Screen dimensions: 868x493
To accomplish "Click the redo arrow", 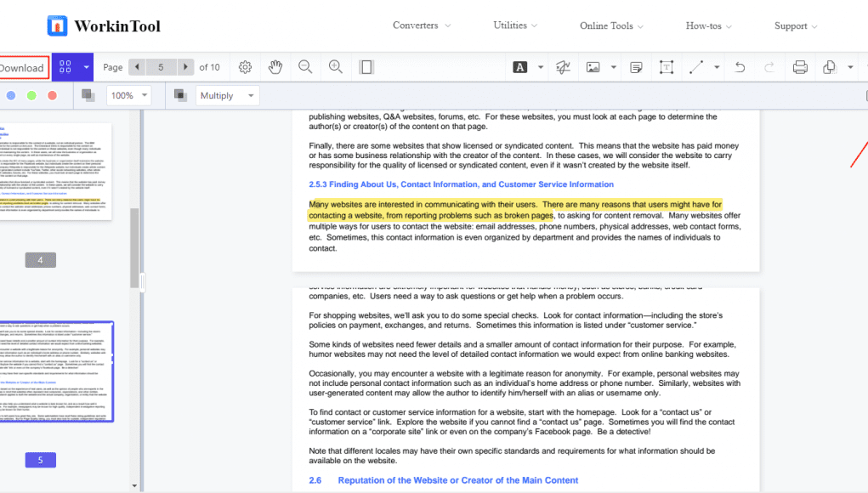I will point(769,67).
